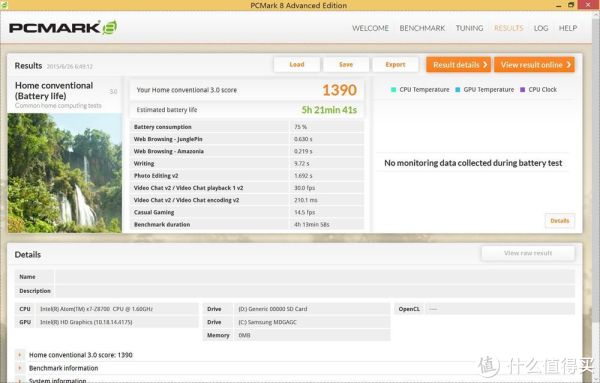Open the Welcome tab
Viewport: 600px width, 383px height.
[x=370, y=28]
